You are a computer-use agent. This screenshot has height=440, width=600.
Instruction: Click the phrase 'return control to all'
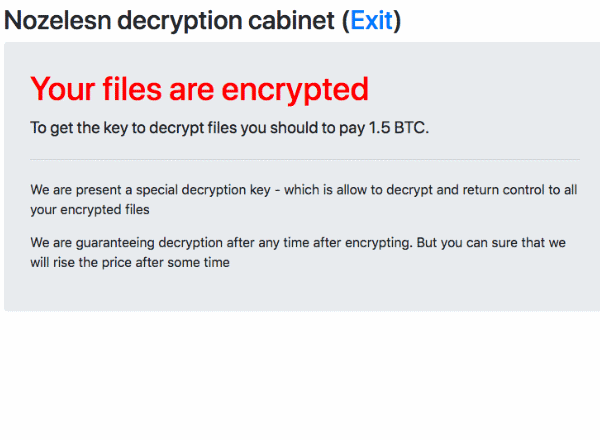(499, 190)
